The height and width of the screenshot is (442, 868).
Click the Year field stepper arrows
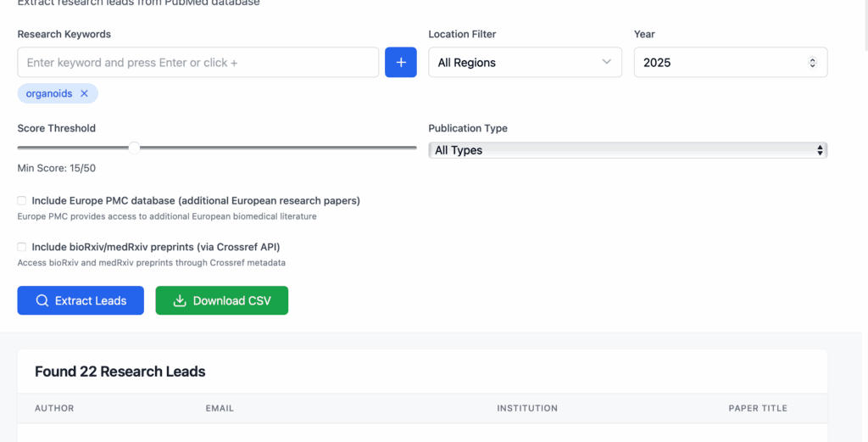812,63
